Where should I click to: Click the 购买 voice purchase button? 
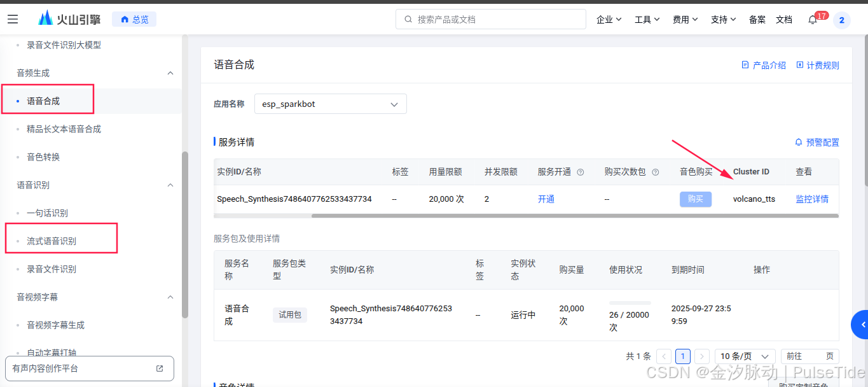(696, 199)
